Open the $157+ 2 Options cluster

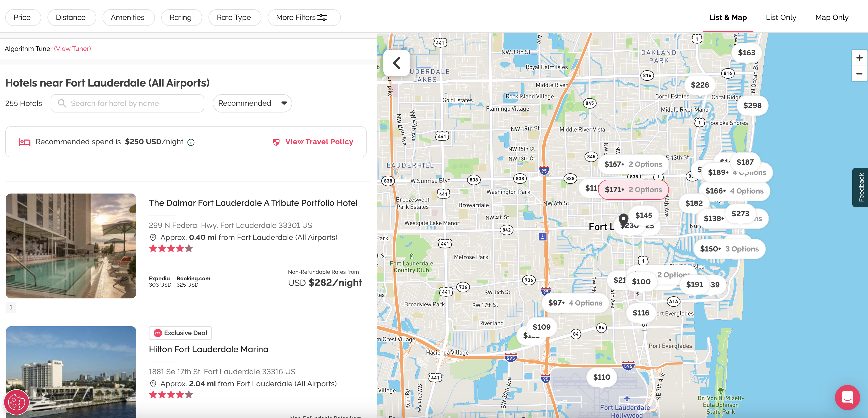click(x=633, y=164)
